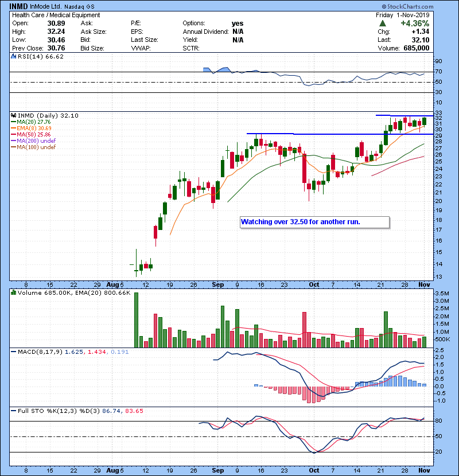Click the P/E: label
Screen dimensions: 459x476
click(136, 23)
